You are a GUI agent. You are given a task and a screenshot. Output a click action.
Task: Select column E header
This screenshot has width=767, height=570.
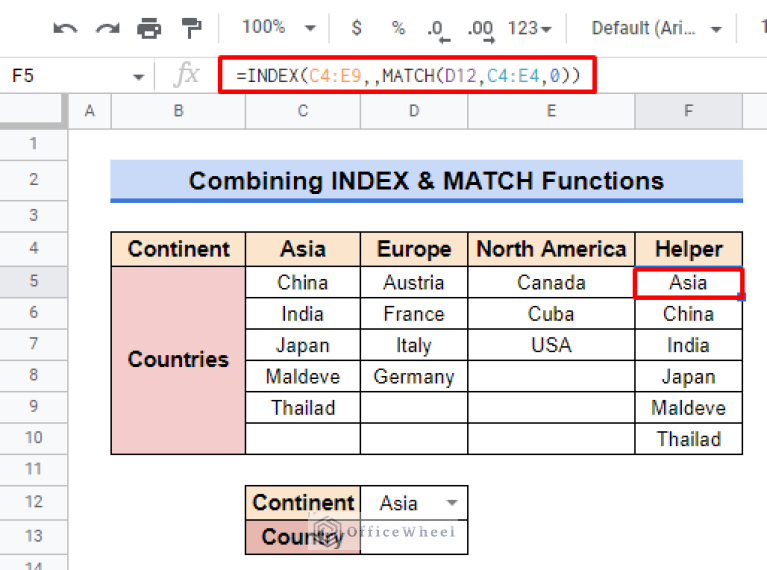coord(551,111)
